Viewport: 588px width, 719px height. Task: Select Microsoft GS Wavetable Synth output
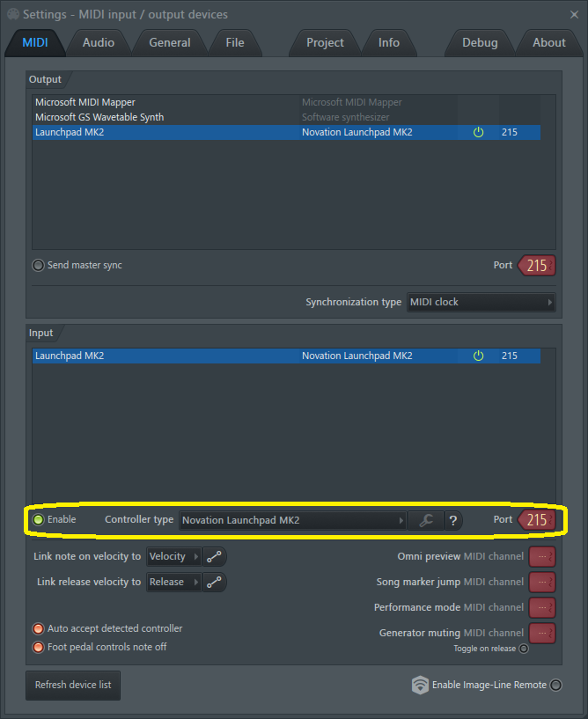286,117
